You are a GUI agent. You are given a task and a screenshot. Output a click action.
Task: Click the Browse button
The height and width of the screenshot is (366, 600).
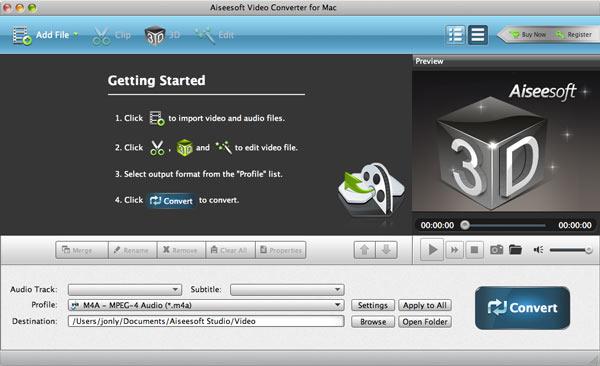pos(373,322)
